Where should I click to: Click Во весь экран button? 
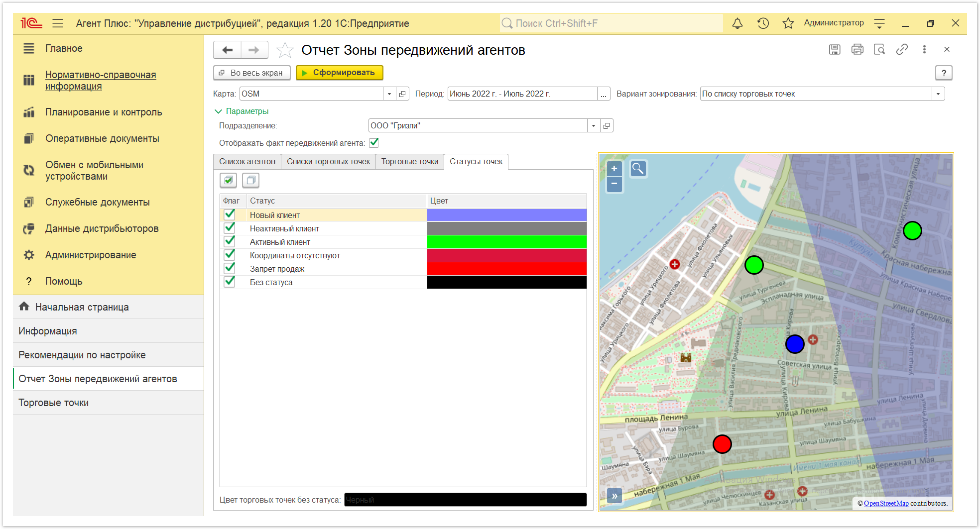(x=251, y=73)
